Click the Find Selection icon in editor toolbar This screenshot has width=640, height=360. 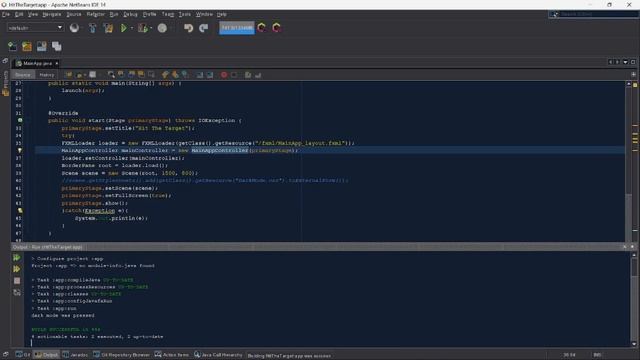[111, 75]
